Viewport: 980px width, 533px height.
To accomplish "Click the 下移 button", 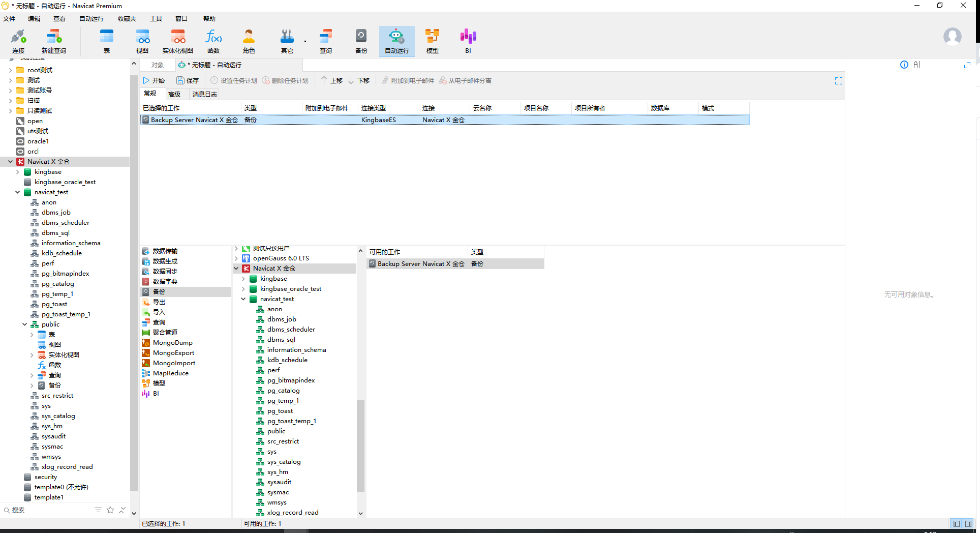I will (359, 81).
